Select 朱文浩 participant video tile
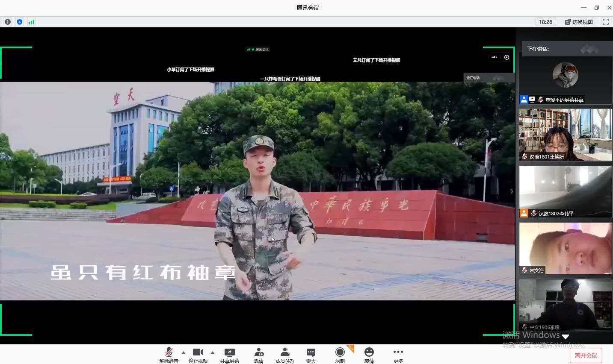 (565, 248)
